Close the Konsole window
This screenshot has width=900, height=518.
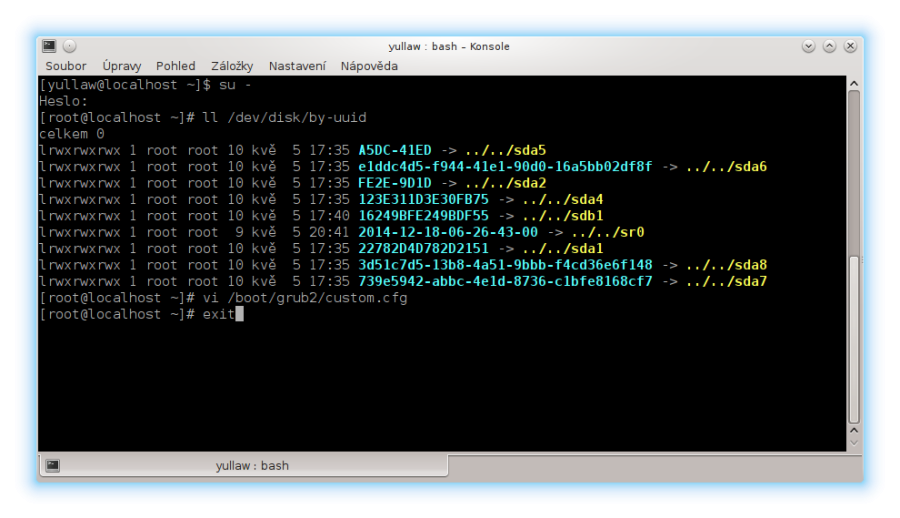click(x=851, y=46)
